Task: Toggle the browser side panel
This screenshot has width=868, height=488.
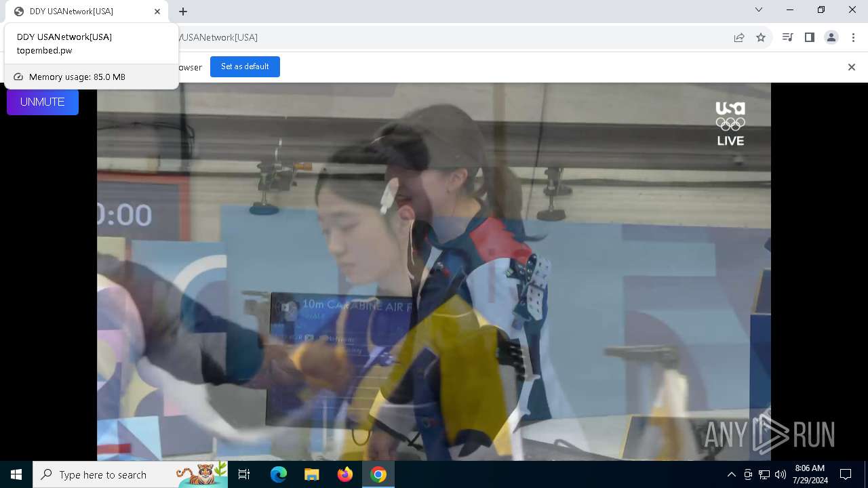Action: tap(809, 37)
